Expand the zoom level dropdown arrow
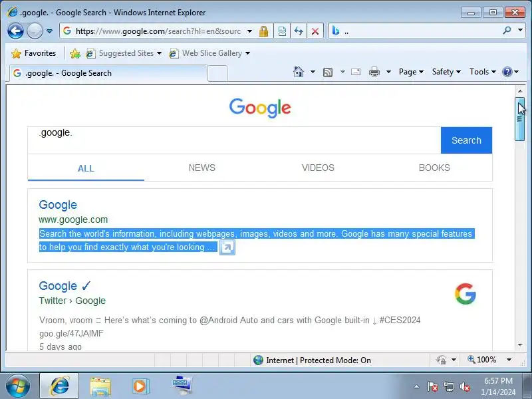Screen dimensions: 532x399 click(x=509, y=360)
